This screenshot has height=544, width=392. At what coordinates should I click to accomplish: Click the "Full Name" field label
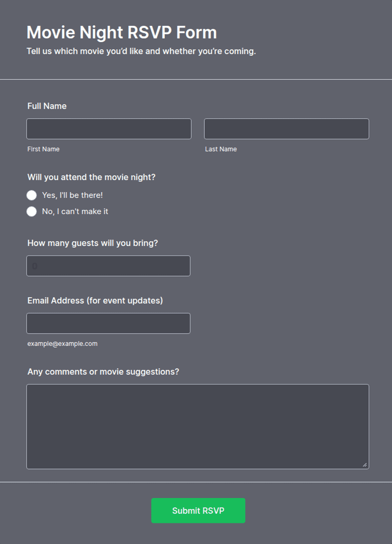(x=47, y=106)
